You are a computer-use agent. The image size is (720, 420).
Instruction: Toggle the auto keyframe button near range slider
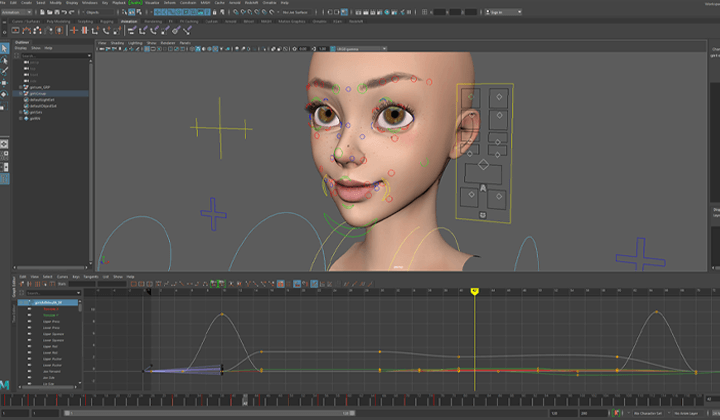coord(616,413)
